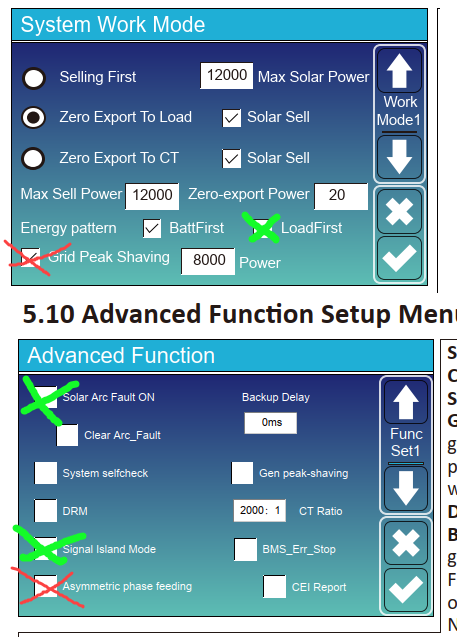The height and width of the screenshot is (637, 457).
Task: Cancel Advanced Function with the X icon
Action: coord(406,543)
